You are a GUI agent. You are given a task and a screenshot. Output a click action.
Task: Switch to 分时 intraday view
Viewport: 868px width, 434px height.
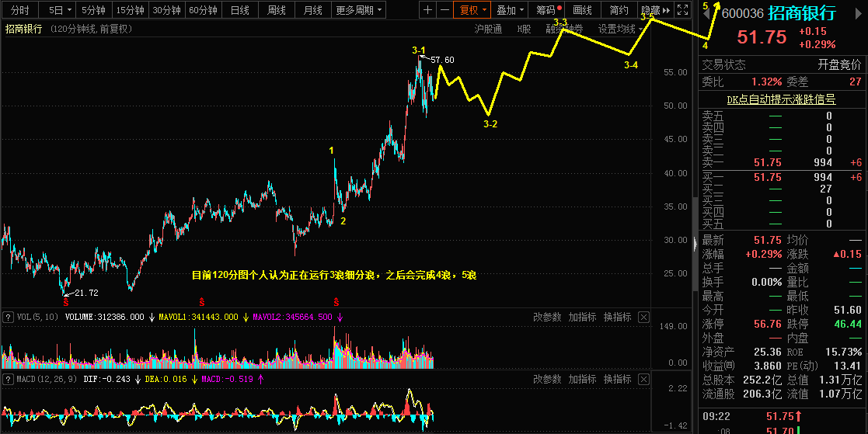click(20, 10)
